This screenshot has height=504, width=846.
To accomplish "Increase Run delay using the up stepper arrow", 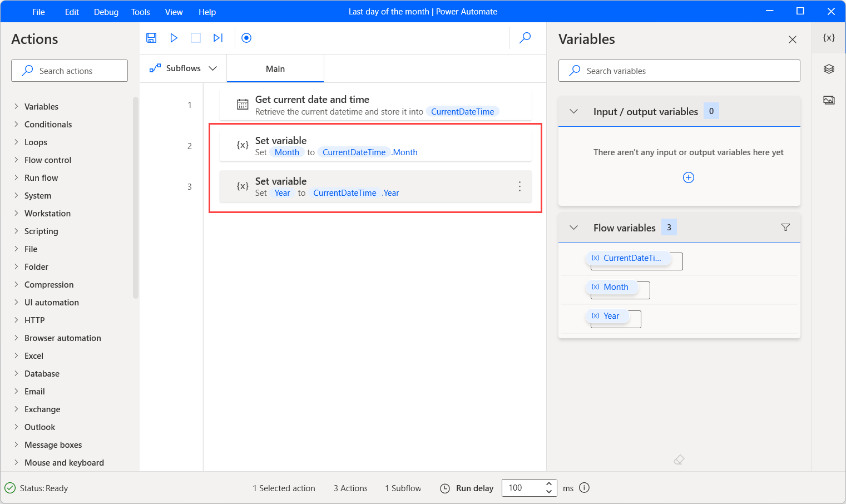I will pyautogui.click(x=548, y=484).
